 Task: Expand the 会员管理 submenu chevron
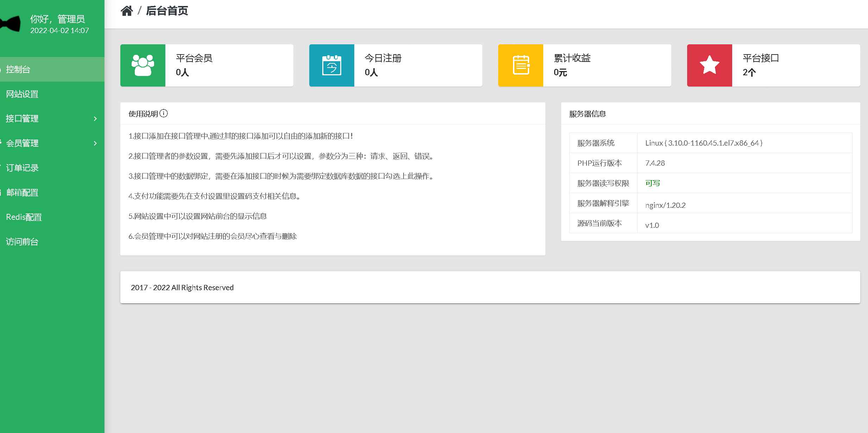point(95,143)
